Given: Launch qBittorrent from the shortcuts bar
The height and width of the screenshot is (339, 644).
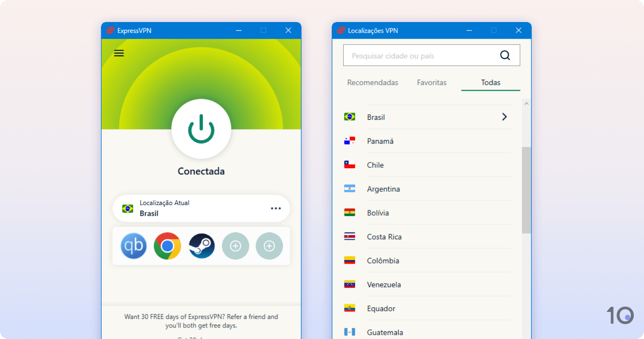Looking at the screenshot, I should (133, 246).
